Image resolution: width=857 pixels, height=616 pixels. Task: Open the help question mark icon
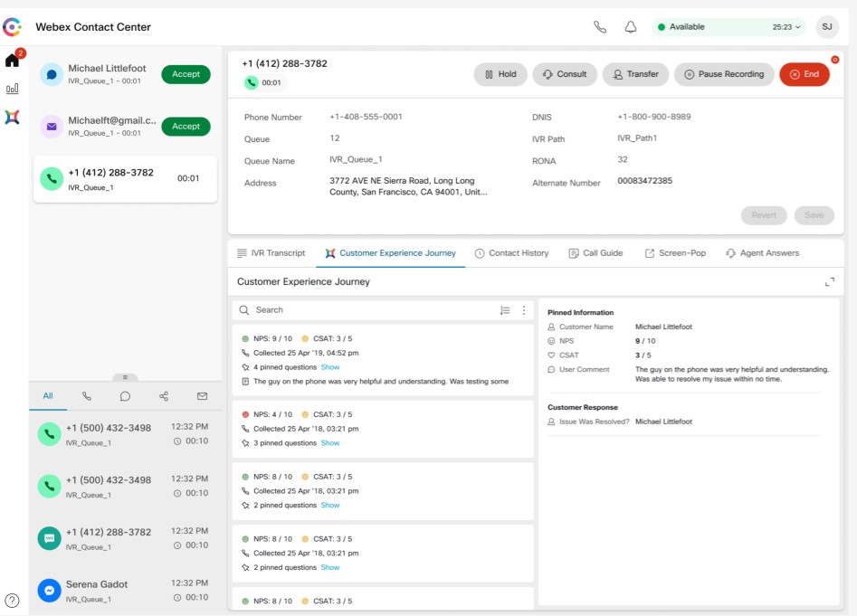pyautogui.click(x=12, y=601)
